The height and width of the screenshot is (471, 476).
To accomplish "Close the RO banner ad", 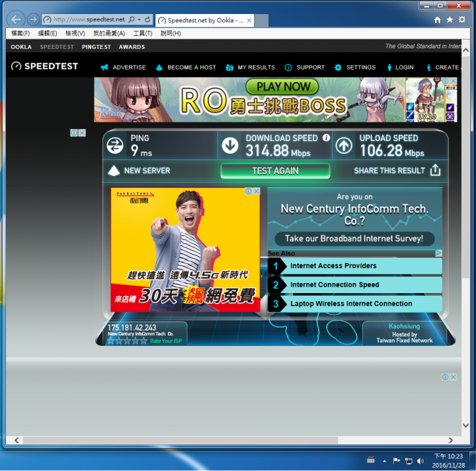I will (x=454, y=81).
